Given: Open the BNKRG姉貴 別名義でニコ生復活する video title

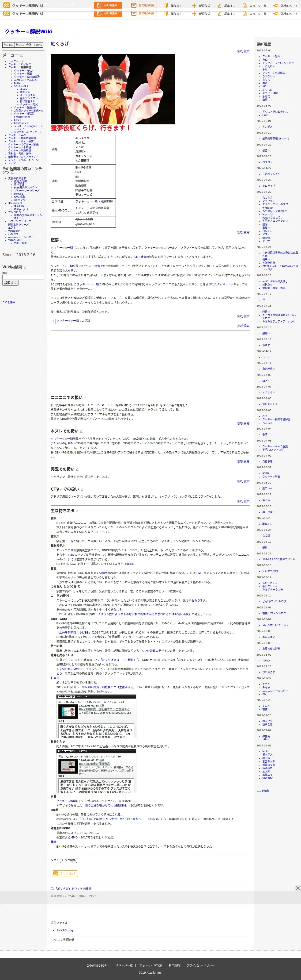Looking at the screenshot, I should (x=104, y=709).
